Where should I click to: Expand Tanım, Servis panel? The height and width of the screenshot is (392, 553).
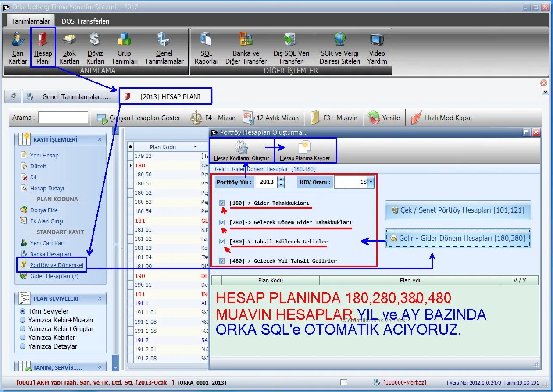tap(100, 367)
